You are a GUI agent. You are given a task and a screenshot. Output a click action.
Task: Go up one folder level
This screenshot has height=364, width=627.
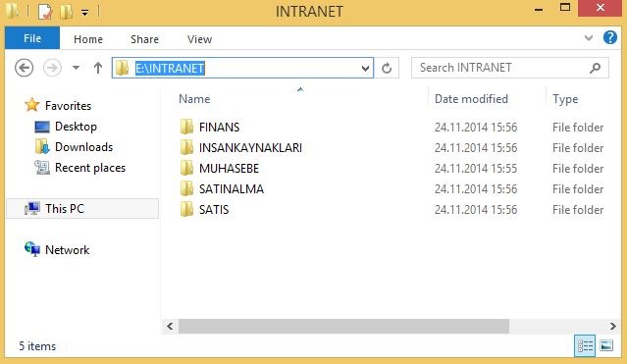(98, 68)
